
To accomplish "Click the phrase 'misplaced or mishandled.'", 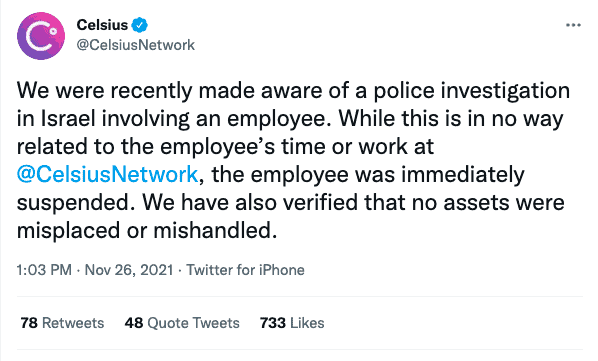I will (x=147, y=230).
